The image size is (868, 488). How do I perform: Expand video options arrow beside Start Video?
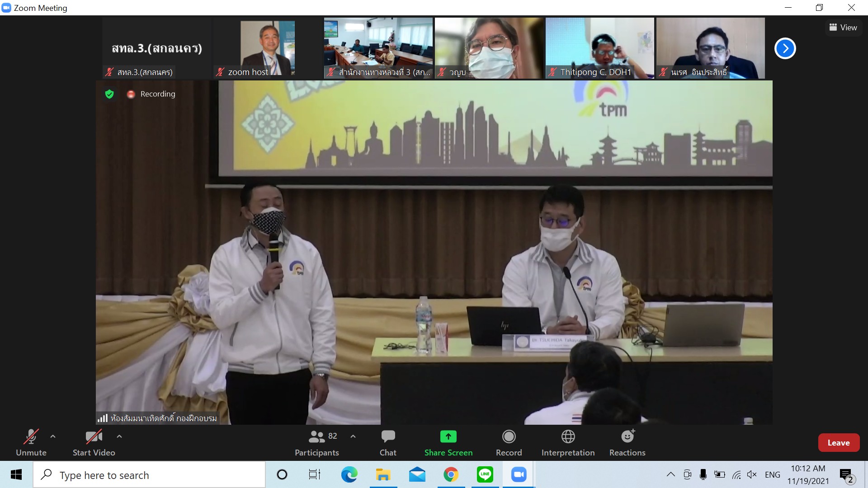(119, 436)
